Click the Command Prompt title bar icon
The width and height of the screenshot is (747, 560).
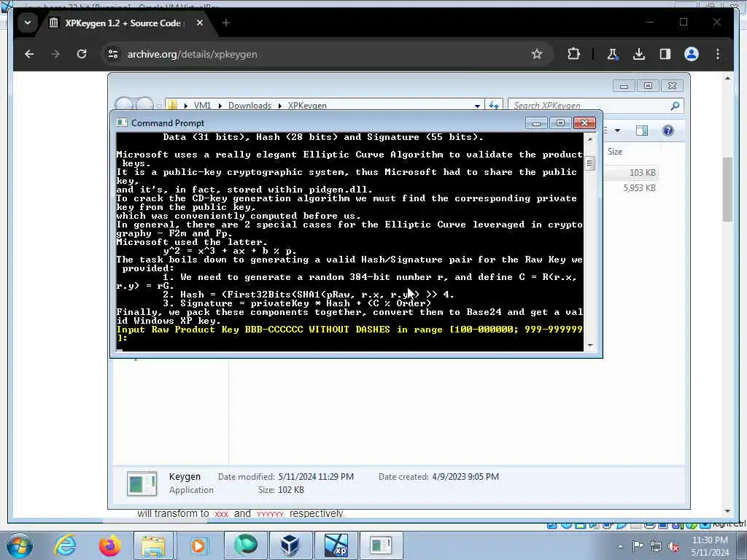click(x=122, y=122)
